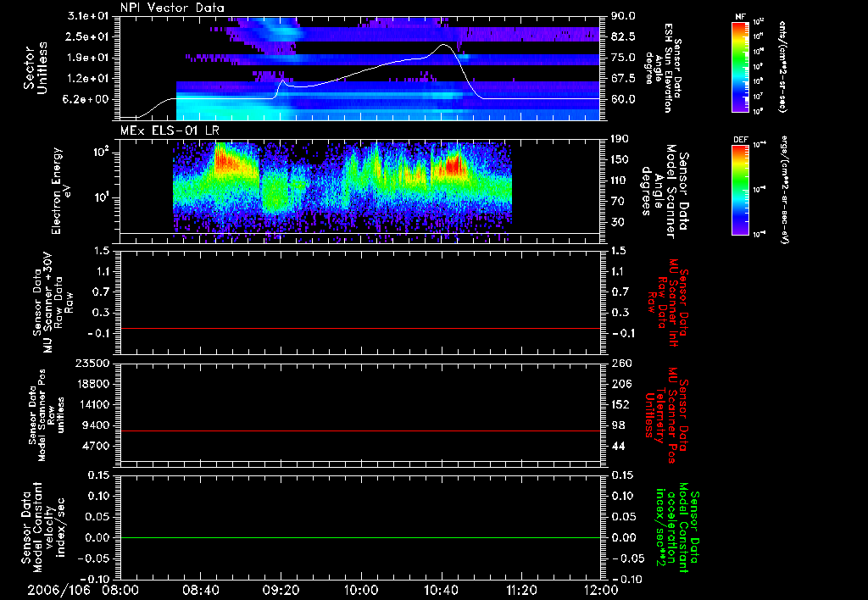
Task: Click the 09:20 time axis label
Action: [281, 590]
